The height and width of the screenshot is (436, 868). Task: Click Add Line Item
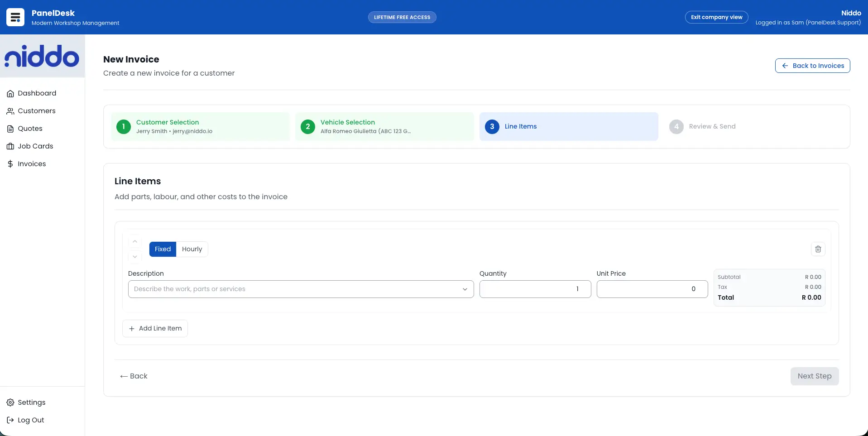[x=154, y=328]
